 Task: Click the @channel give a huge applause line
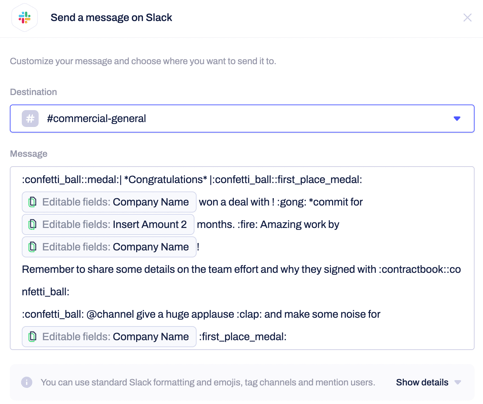click(x=201, y=314)
